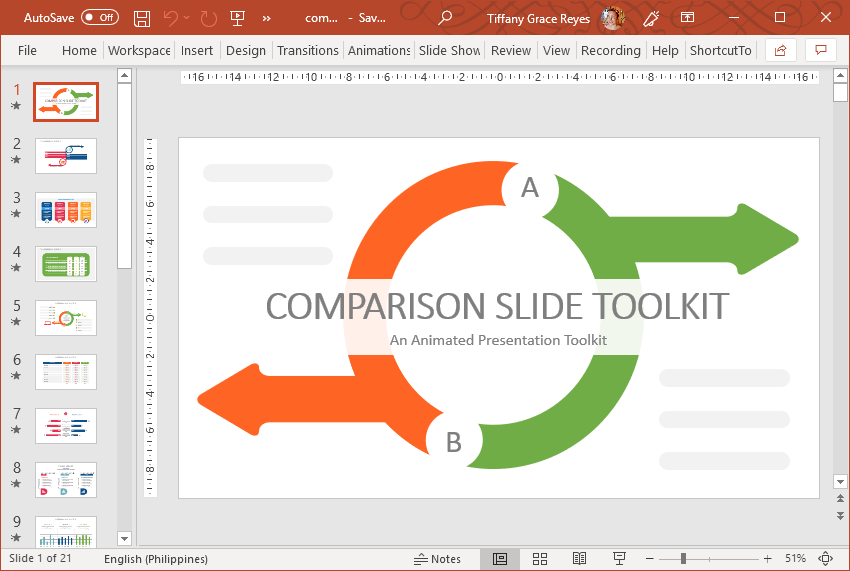The height and width of the screenshot is (571, 850).
Task: Open the search magnifier in title bar
Action: [x=445, y=18]
